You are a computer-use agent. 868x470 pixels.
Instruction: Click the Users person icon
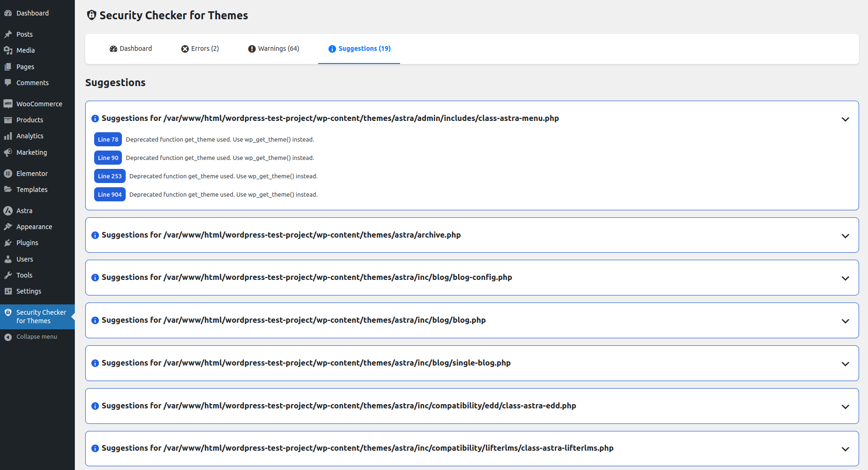[8, 259]
